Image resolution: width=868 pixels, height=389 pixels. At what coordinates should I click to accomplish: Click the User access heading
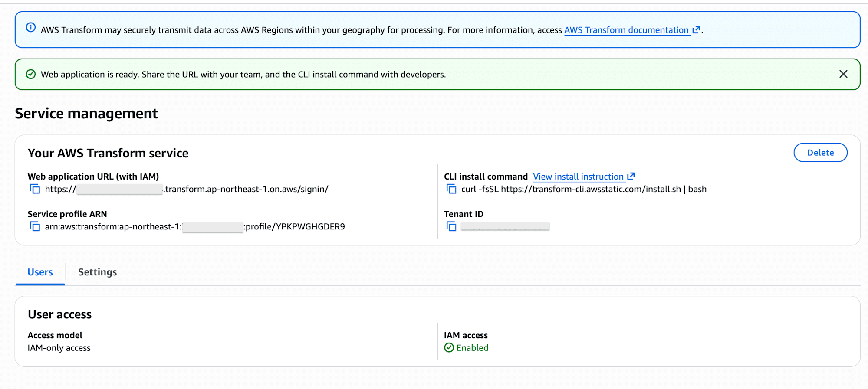coord(60,314)
